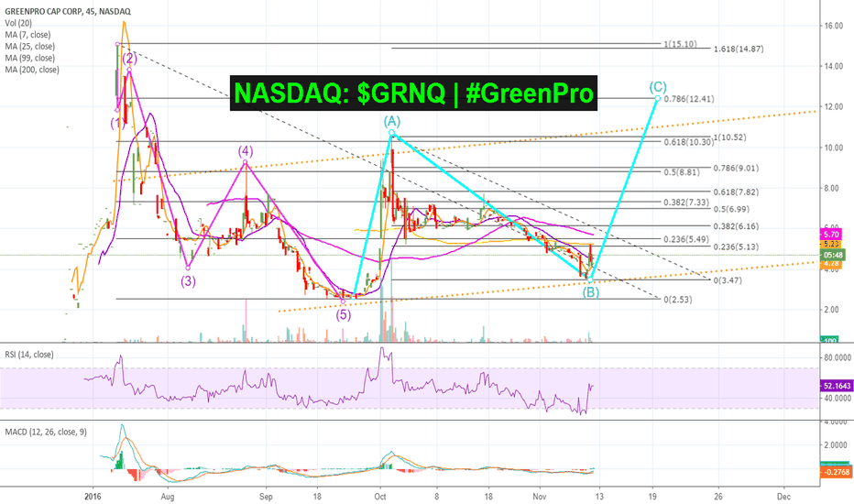Select the wave (4) label
The width and height of the screenshot is (854, 504).
tap(245, 150)
